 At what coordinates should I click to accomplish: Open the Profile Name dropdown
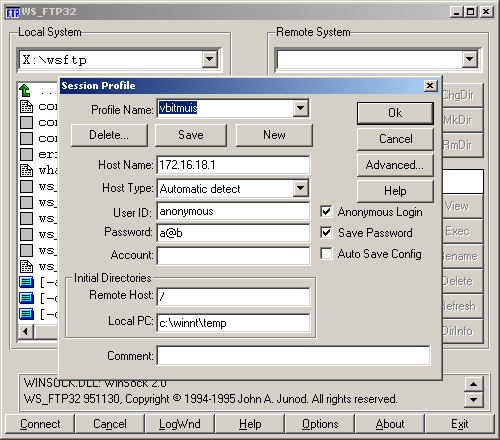point(300,108)
